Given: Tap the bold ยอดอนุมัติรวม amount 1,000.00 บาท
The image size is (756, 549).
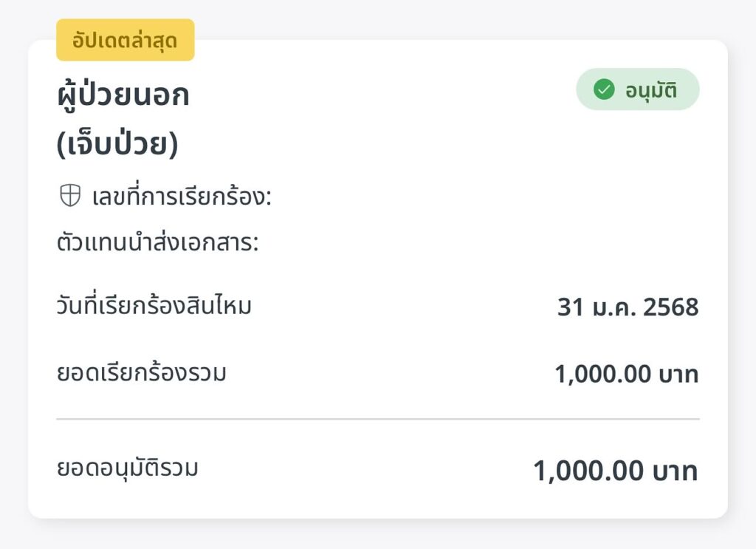Looking at the screenshot, I should pos(616,471).
